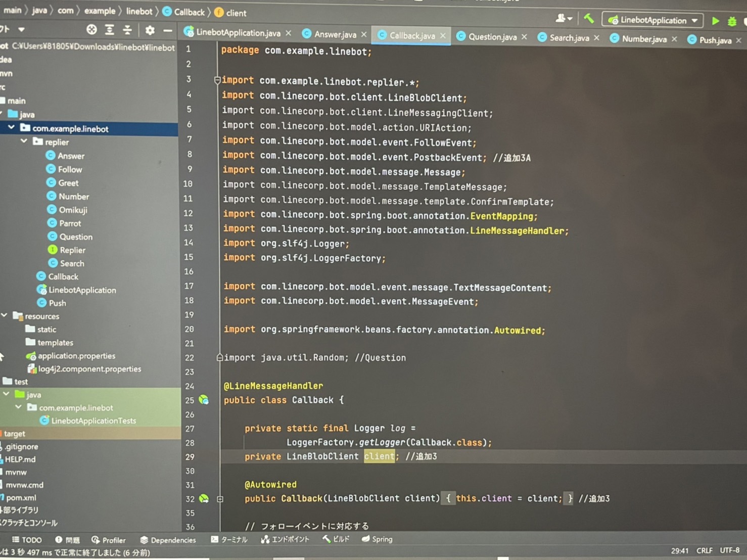Open project panel settings gear
The width and height of the screenshot is (747, 560).
pyautogui.click(x=150, y=30)
